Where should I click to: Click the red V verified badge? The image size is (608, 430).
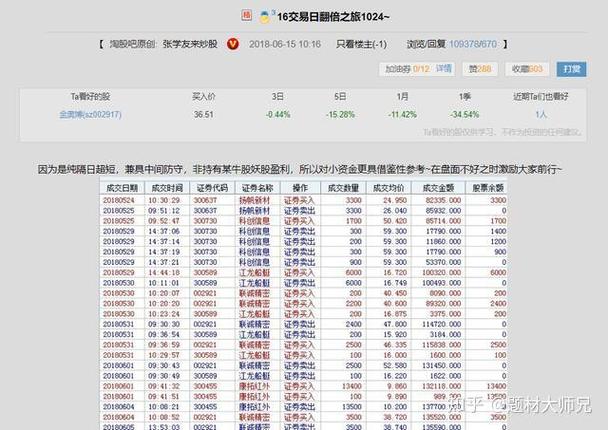(233, 44)
